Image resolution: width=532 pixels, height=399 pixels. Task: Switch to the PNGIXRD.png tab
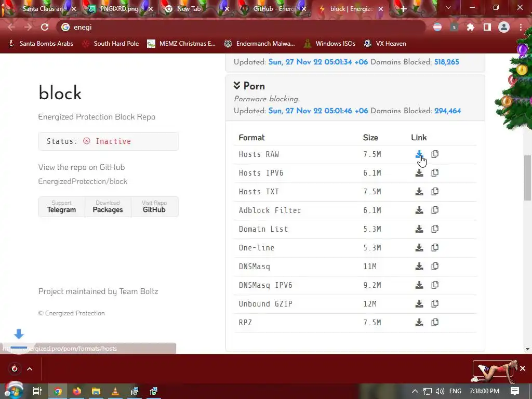click(x=119, y=9)
